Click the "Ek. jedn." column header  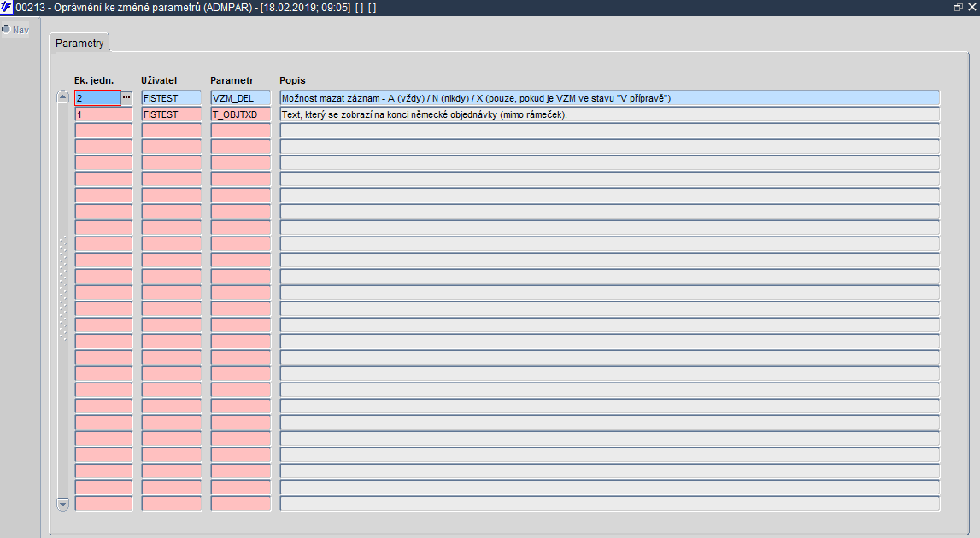tap(94, 80)
